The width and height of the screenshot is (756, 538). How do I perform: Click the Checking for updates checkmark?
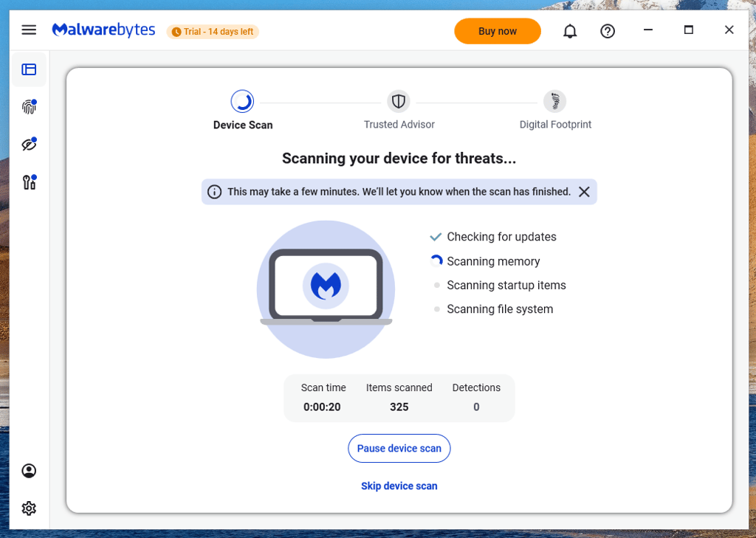pyautogui.click(x=436, y=237)
